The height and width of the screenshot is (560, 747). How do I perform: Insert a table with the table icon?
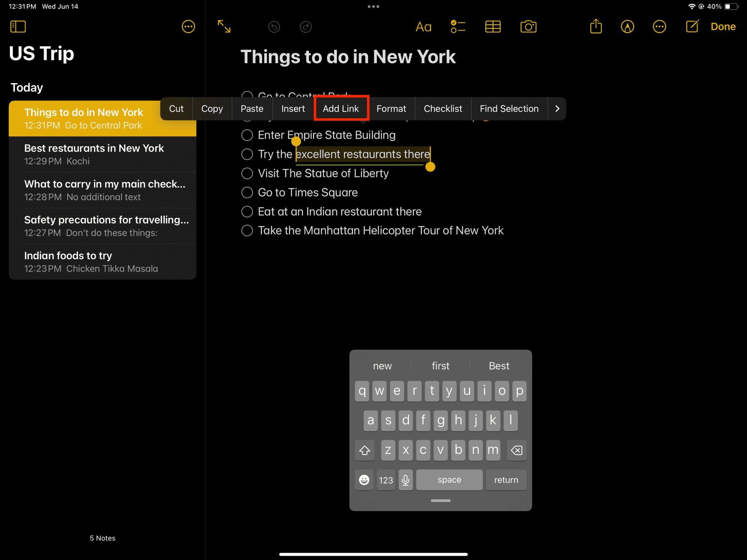point(493,27)
